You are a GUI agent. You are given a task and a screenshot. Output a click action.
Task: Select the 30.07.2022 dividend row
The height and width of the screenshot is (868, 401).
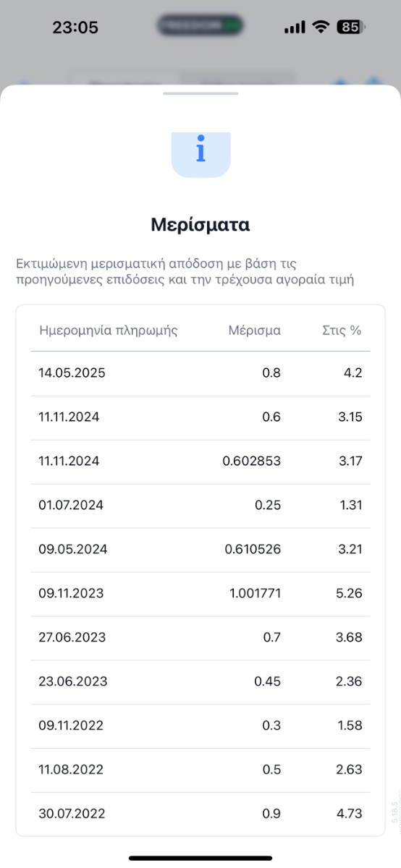[200, 814]
